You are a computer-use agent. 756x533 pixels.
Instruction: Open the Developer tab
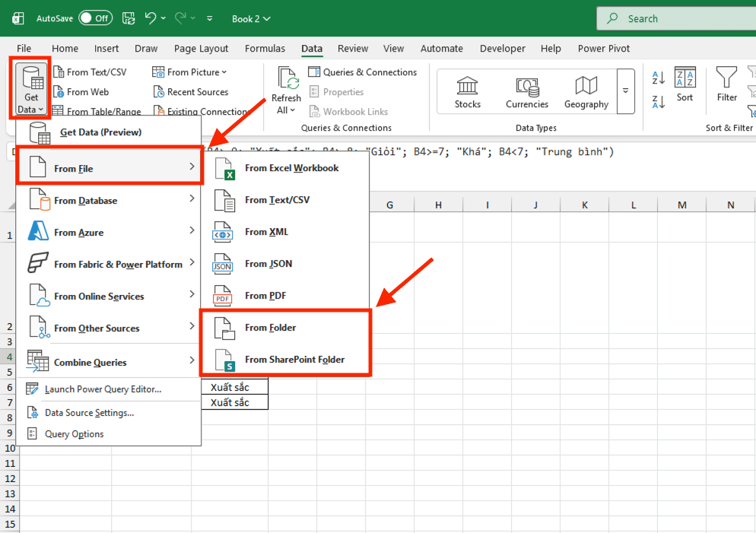pyautogui.click(x=503, y=48)
